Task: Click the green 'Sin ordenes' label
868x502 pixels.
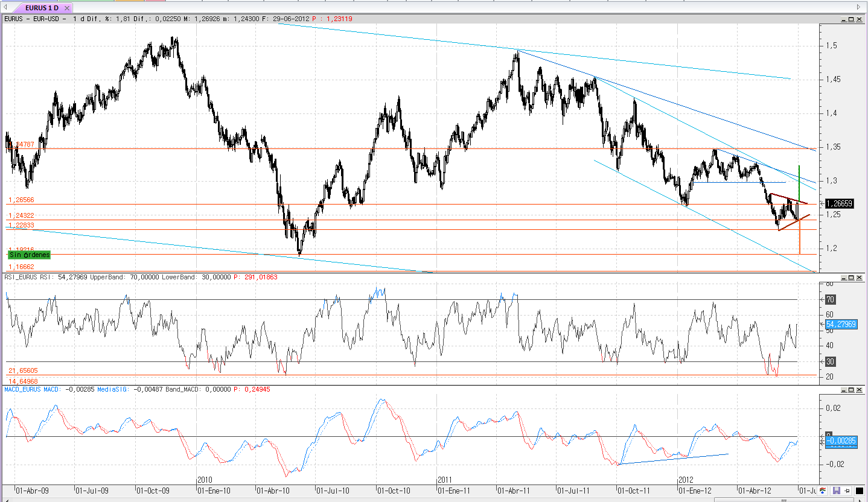Action: click(x=29, y=255)
